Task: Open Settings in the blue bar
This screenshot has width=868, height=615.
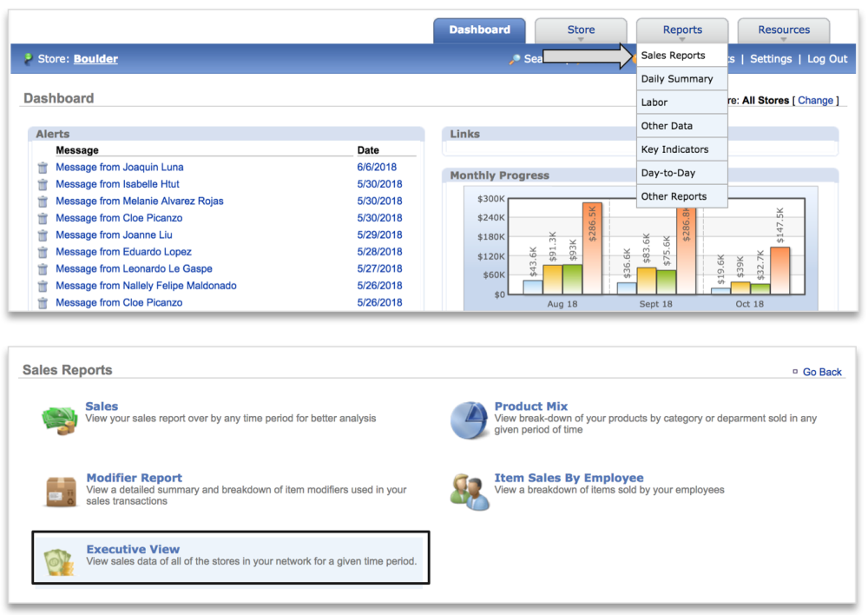Action: [x=771, y=59]
